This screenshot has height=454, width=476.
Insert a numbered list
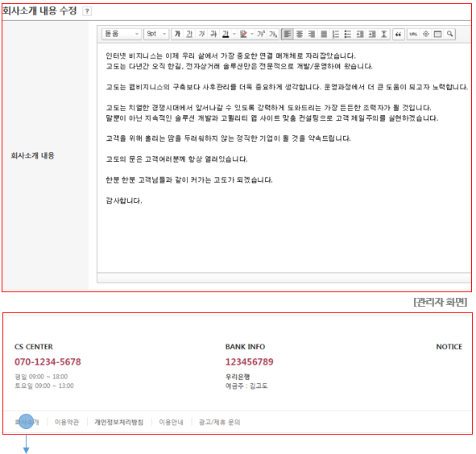[336, 34]
